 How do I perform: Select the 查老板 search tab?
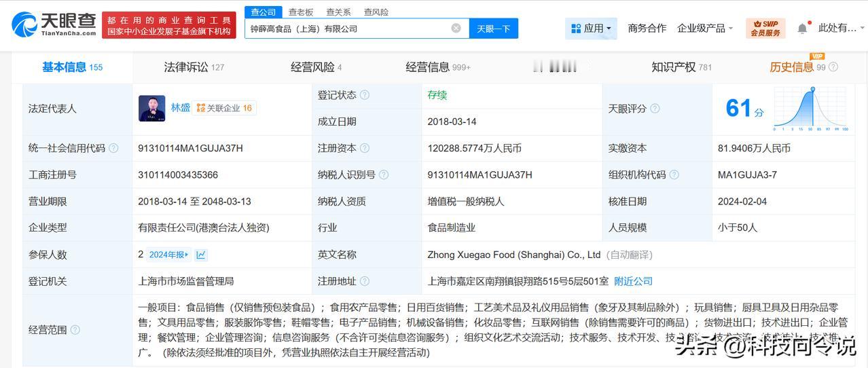(x=300, y=12)
